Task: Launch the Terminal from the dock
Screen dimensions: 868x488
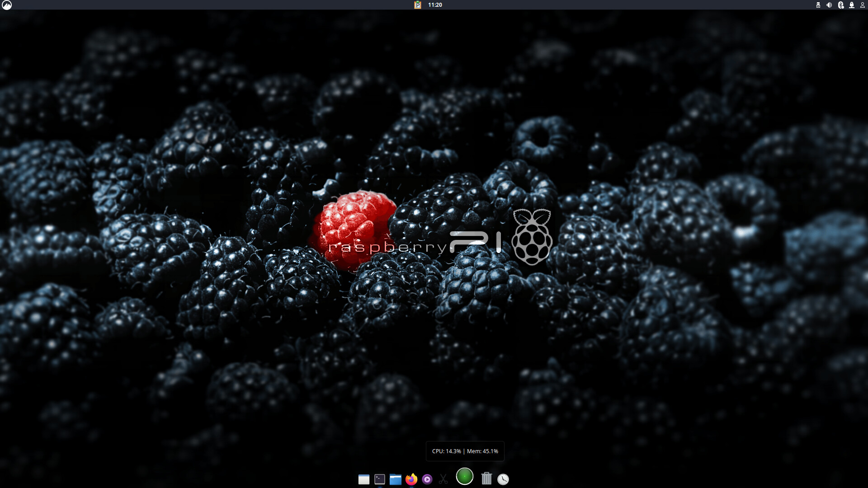Action: (380, 479)
